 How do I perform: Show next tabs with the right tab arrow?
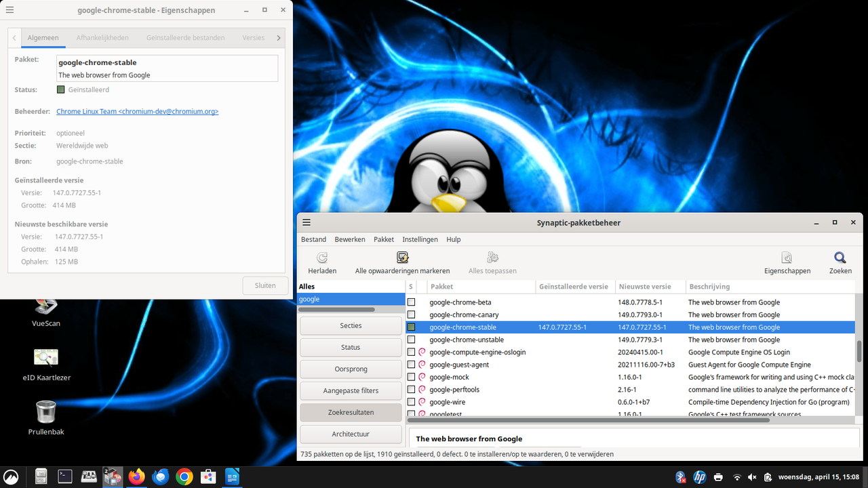click(x=279, y=38)
